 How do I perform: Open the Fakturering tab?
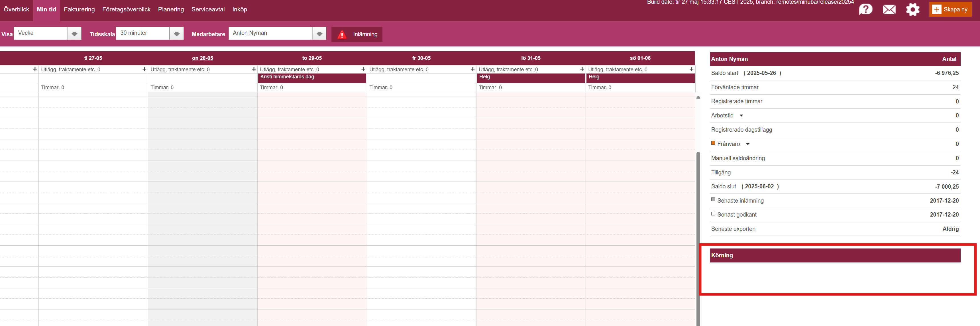(x=79, y=9)
